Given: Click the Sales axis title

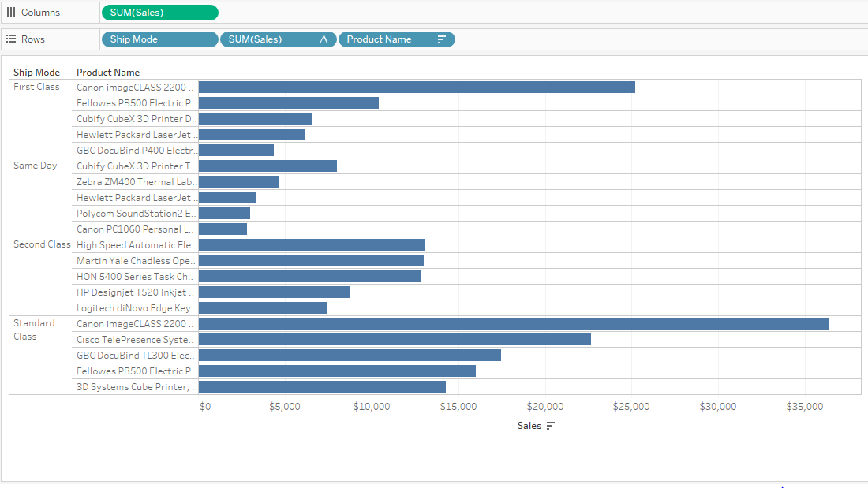Looking at the screenshot, I should [x=529, y=426].
